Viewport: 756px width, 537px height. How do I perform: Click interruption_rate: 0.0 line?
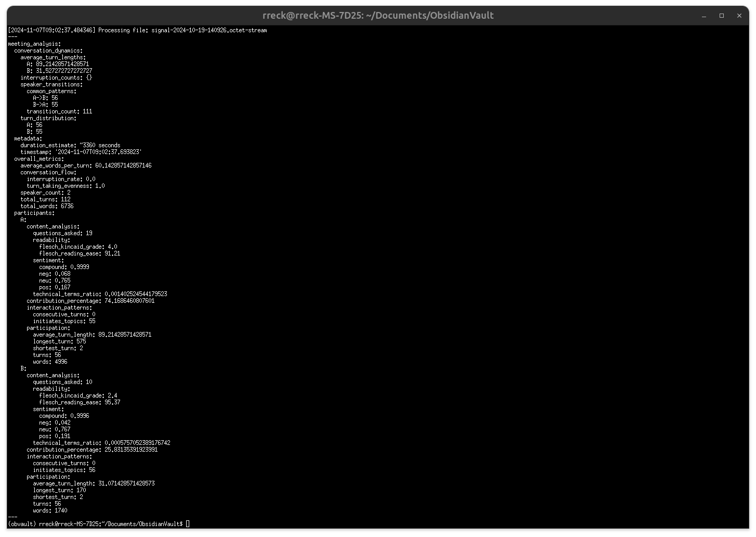(x=61, y=179)
